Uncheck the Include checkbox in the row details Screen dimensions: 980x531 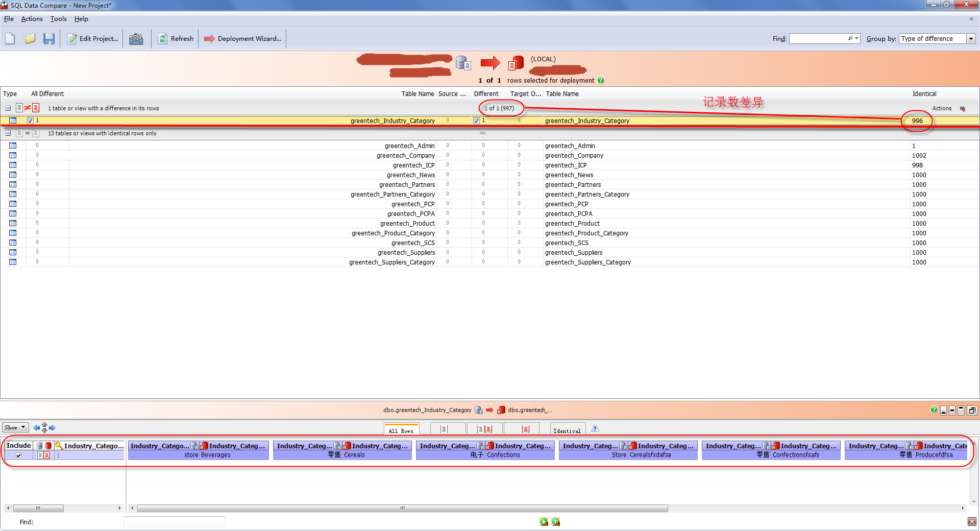19,455
